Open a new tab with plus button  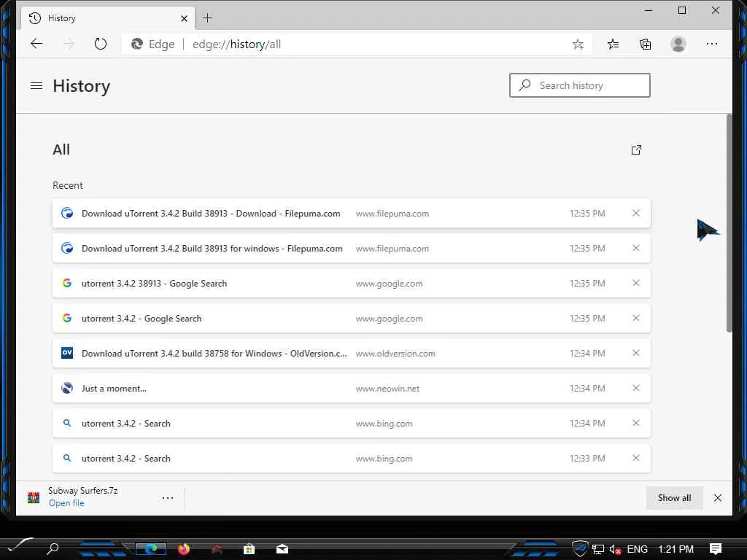point(207,18)
